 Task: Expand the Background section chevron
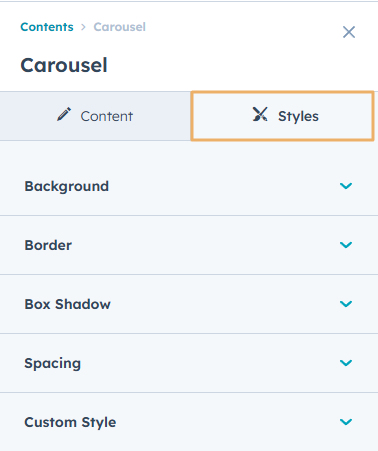pyautogui.click(x=346, y=186)
